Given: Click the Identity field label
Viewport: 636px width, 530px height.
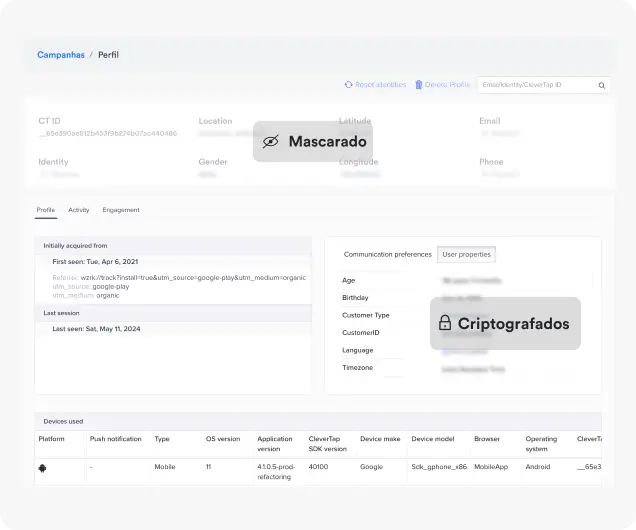Looking at the screenshot, I should [53, 162].
